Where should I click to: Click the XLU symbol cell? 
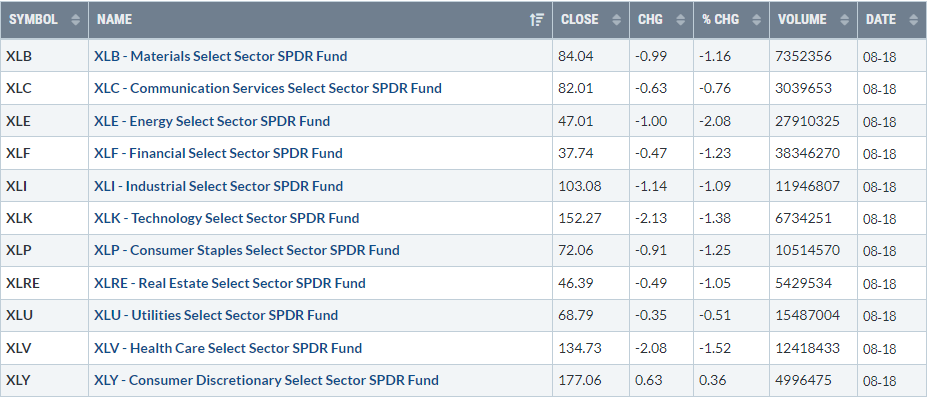pyautogui.click(x=44, y=315)
